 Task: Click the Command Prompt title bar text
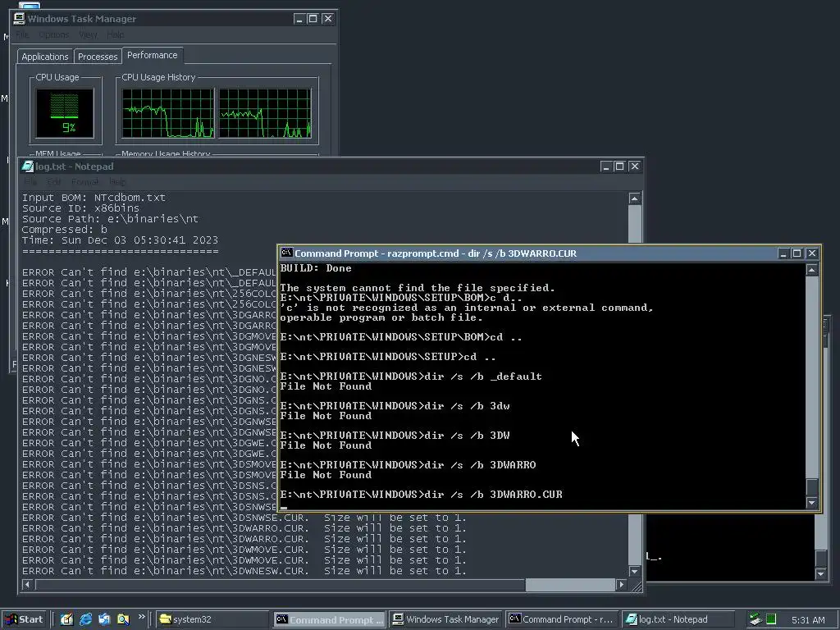click(x=436, y=253)
